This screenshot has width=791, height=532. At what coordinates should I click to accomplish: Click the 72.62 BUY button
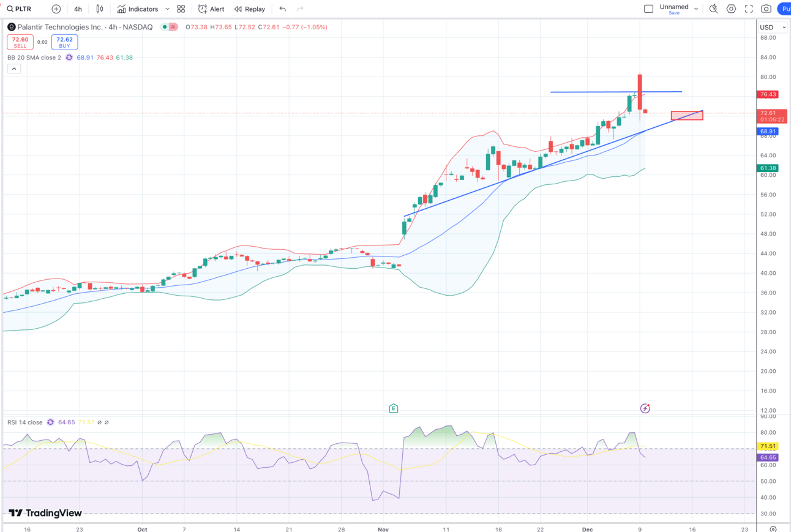pyautogui.click(x=64, y=42)
